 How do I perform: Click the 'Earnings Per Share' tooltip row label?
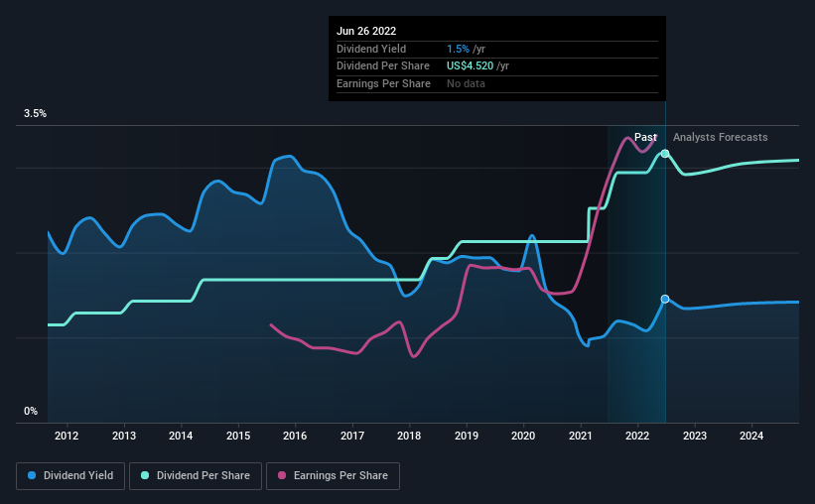pyautogui.click(x=383, y=83)
